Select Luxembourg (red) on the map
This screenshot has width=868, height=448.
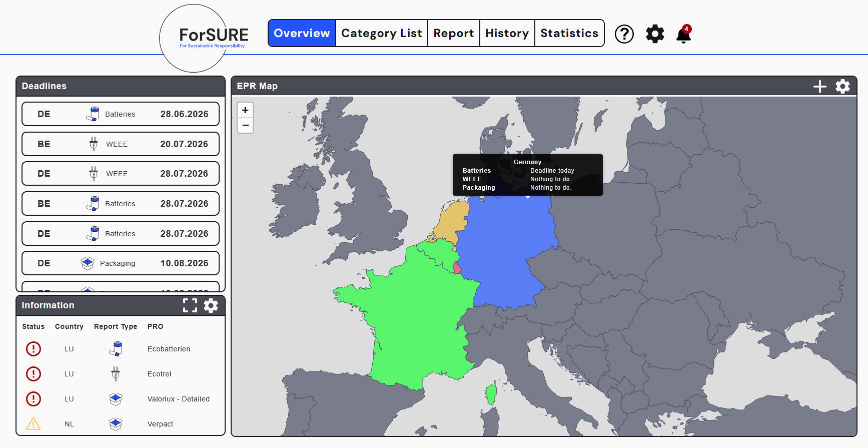coord(457,268)
